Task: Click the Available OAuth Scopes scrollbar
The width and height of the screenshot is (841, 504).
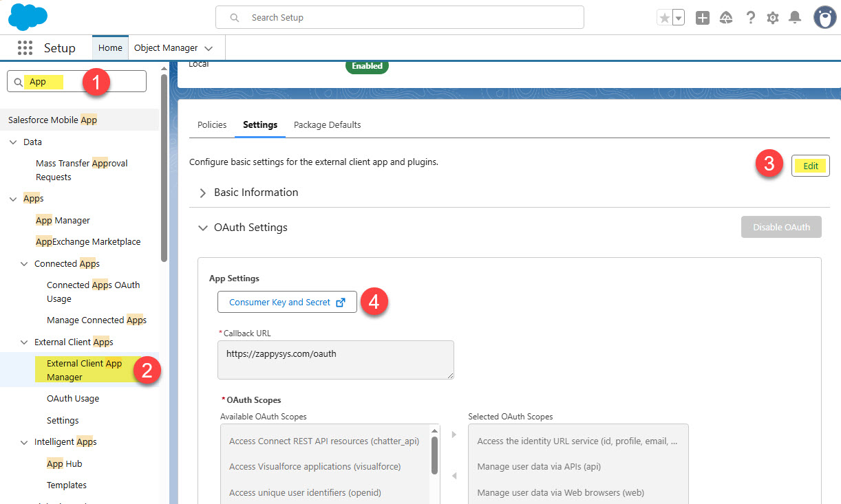Action: click(x=434, y=454)
